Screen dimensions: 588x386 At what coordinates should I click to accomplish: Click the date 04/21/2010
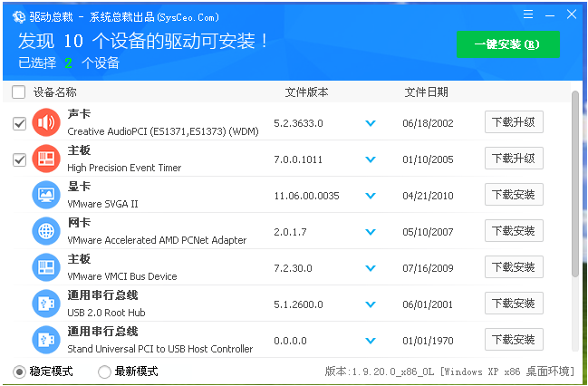click(x=428, y=196)
